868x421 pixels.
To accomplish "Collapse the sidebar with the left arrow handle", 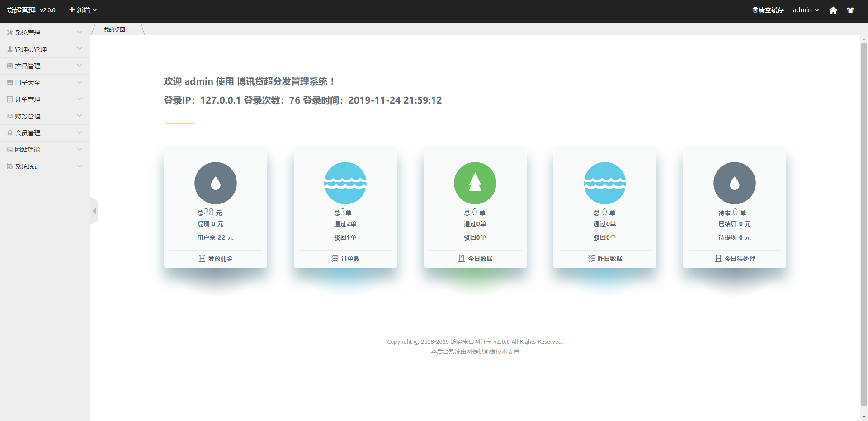I will [x=94, y=211].
